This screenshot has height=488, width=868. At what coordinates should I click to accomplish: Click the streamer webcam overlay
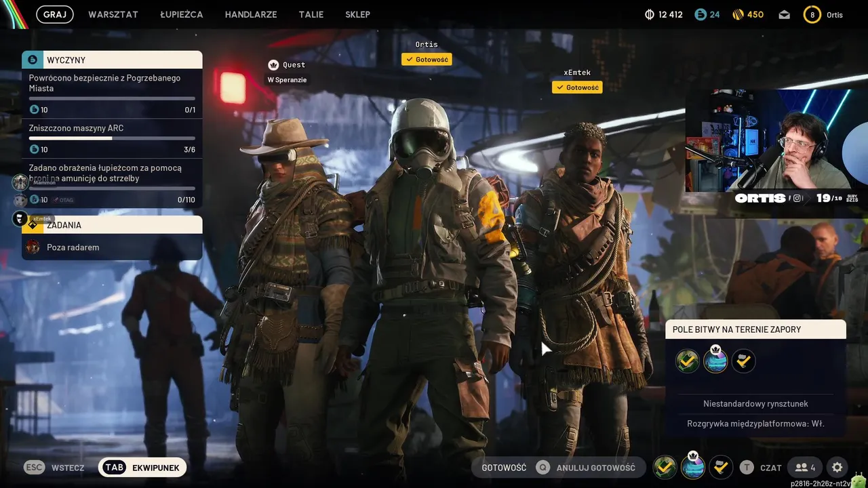[776, 140]
